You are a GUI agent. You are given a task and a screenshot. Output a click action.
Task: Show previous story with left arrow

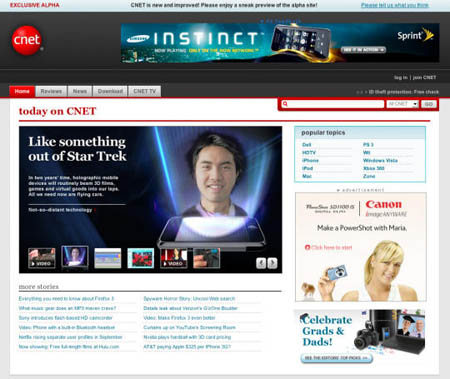point(261,263)
